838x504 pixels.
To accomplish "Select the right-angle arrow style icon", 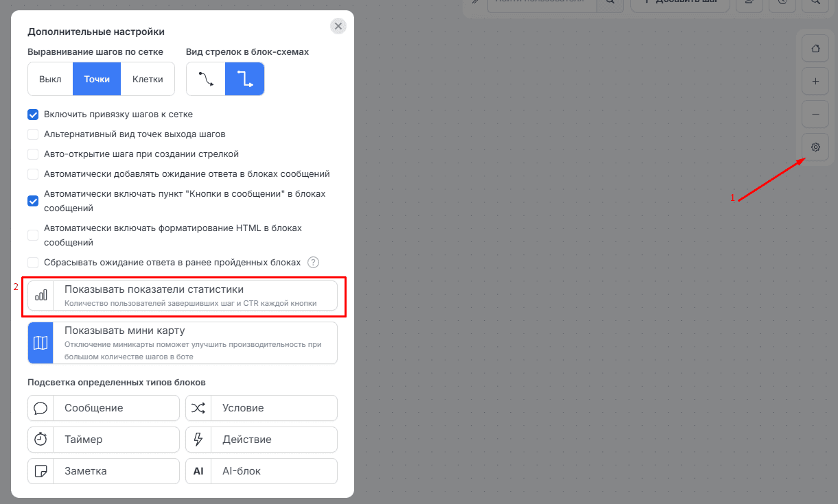I will [x=244, y=79].
